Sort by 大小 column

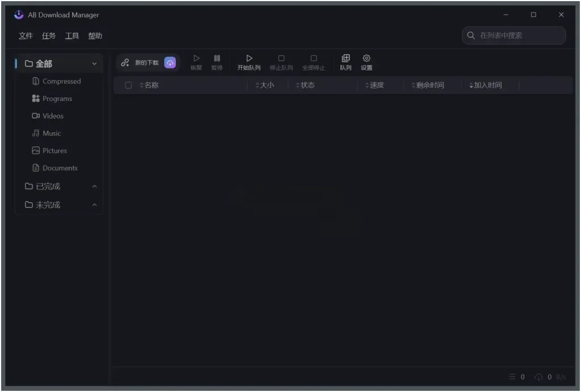pos(265,85)
